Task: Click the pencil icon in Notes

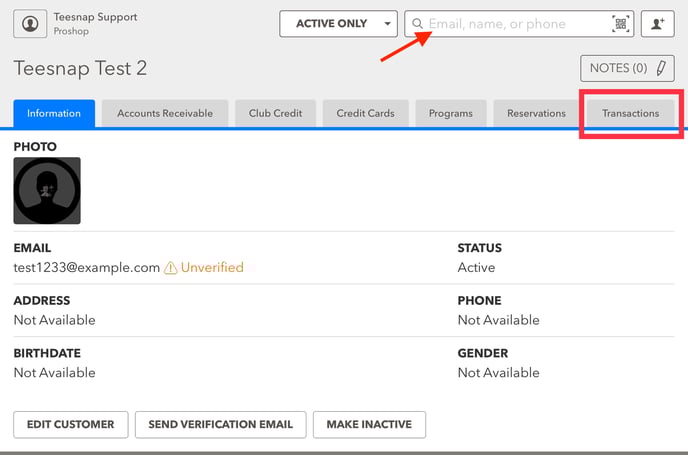Action: point(661,69)
